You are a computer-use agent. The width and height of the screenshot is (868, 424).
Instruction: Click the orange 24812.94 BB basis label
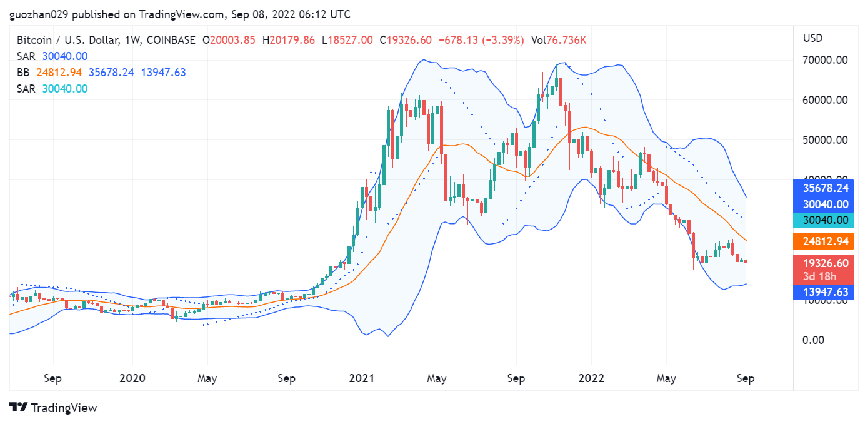tap(826, 241)
